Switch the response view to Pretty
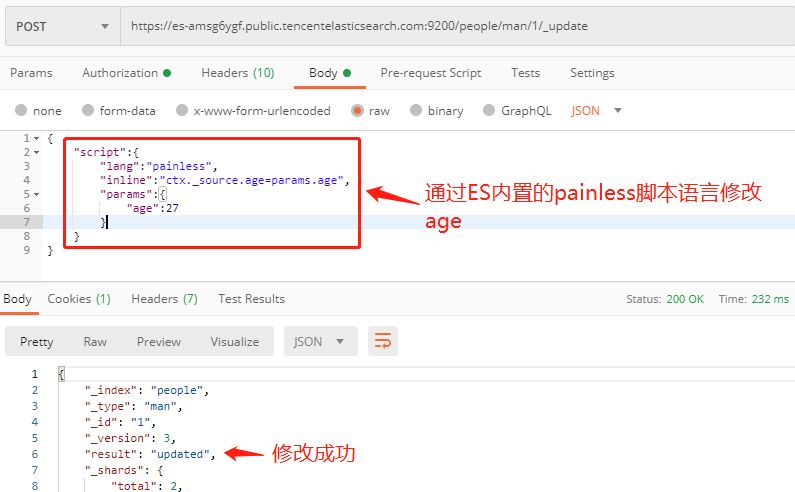Screen dimensions: 795x492 (x=37, y=342)
